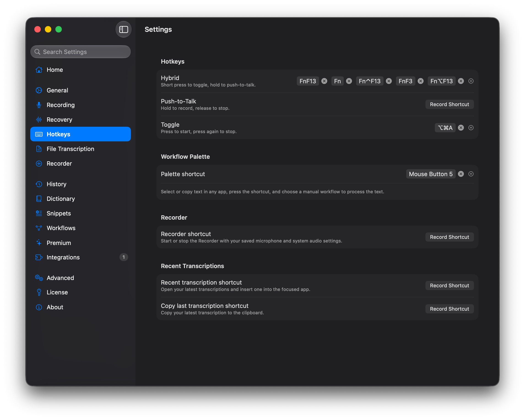
Task: Open the Workflows section
Action: (x=81, y=228)
